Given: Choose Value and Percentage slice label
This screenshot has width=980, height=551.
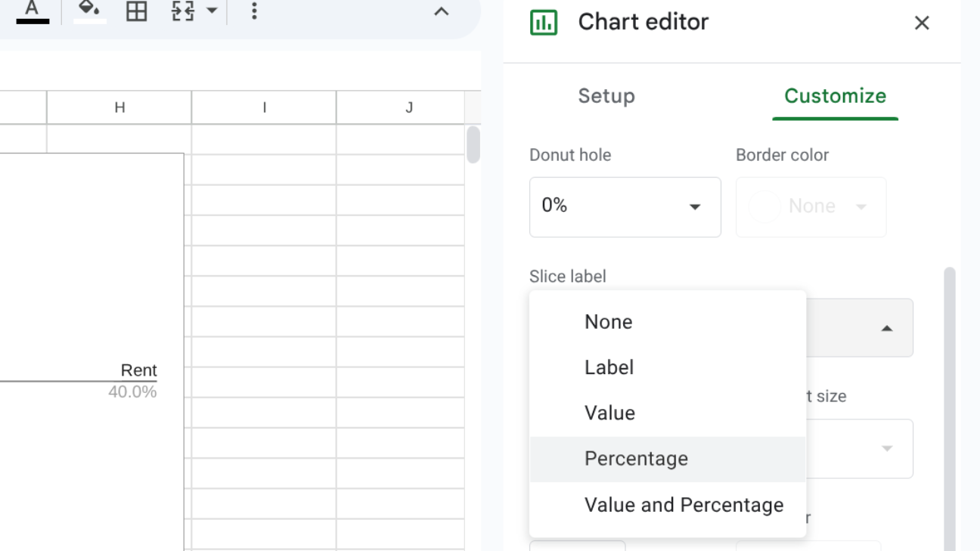Looking at the screenshot, I should click(x=684, y=505).
